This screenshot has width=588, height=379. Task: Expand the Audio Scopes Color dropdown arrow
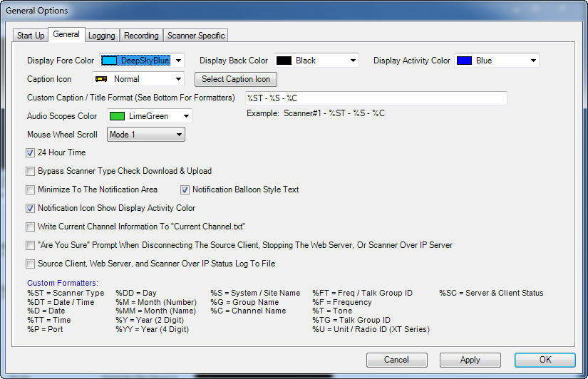[x=186, y=116]
